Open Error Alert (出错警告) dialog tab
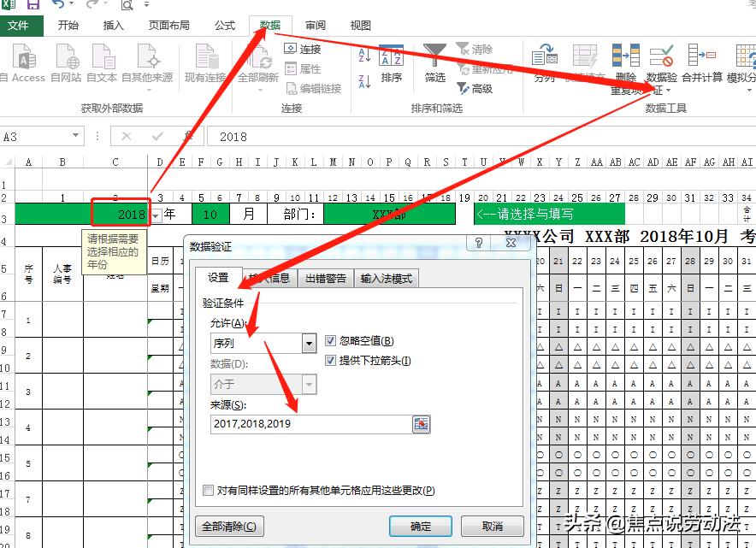The height and width of the screenshot is (548, 756). (x=326, y=278)
